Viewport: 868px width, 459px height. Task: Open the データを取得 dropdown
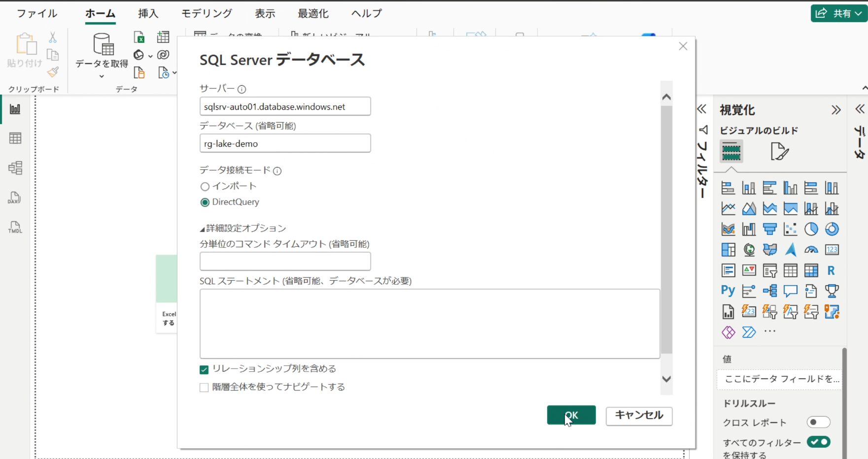[102, 76]
